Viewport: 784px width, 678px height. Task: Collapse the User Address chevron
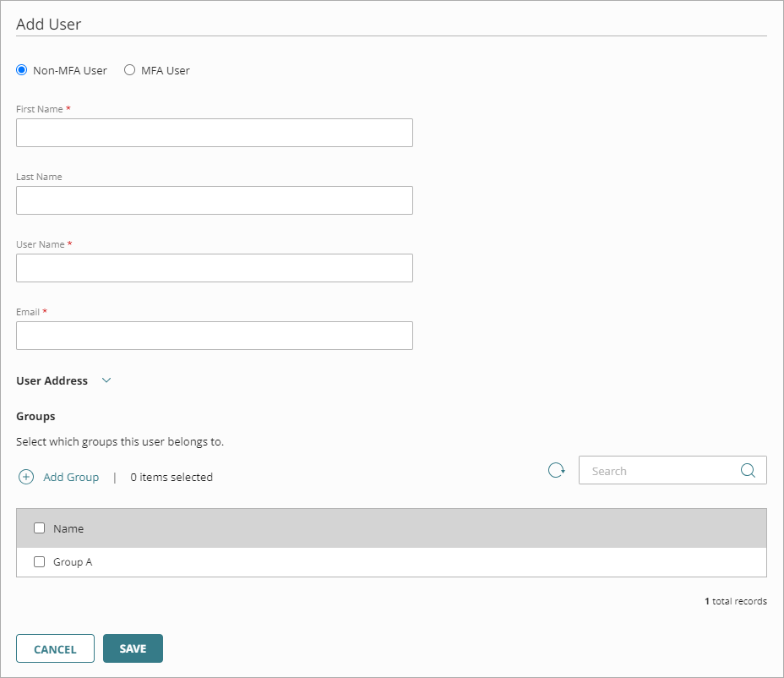106,380
